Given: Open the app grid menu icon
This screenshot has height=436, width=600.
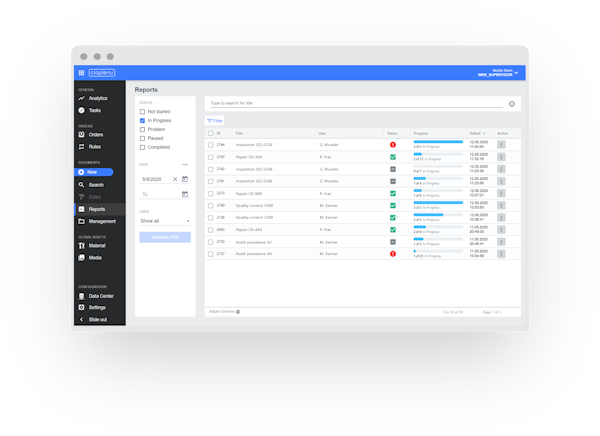Looking at the screenshot, I should coord(81,73).
